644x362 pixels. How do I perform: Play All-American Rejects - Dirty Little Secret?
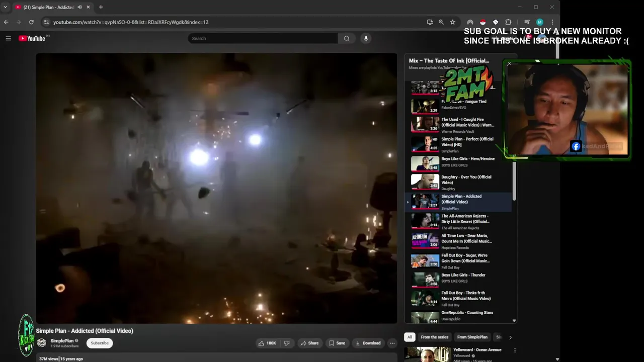[458, 221]
